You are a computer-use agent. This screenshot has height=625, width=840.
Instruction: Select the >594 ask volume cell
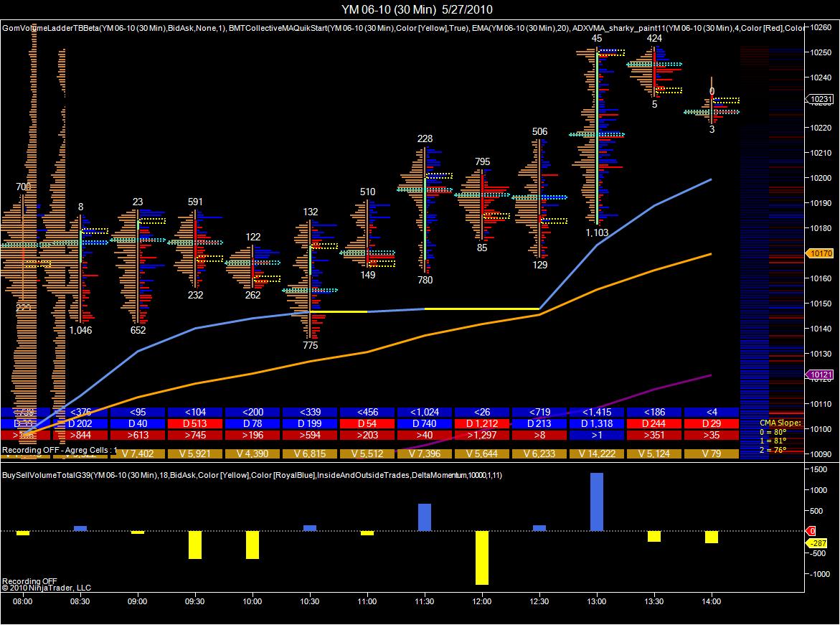tap(310, 435)
